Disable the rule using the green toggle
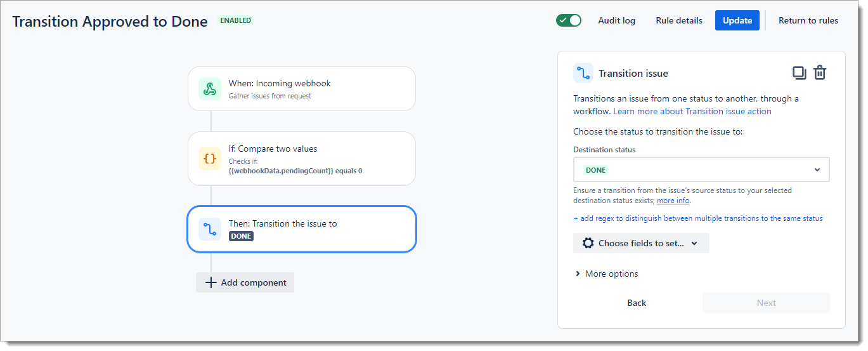Screen dimensions: 868x351 click(x=569, y=20)
